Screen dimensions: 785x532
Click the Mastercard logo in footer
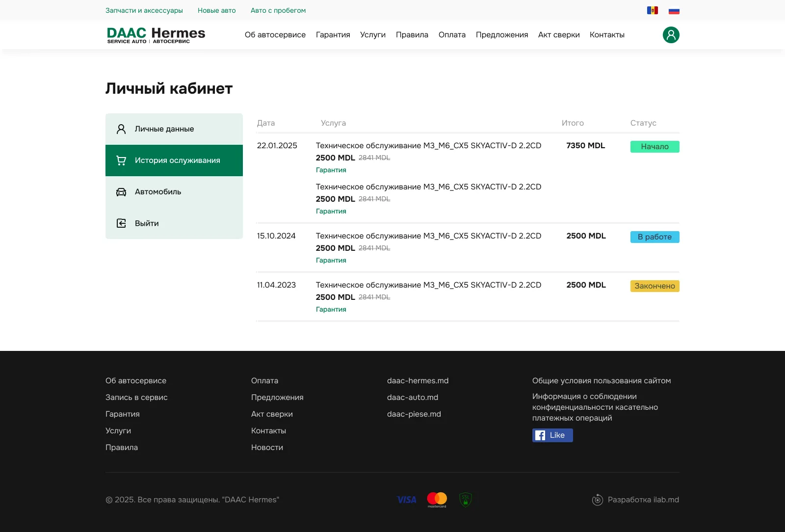click(437, 500)
